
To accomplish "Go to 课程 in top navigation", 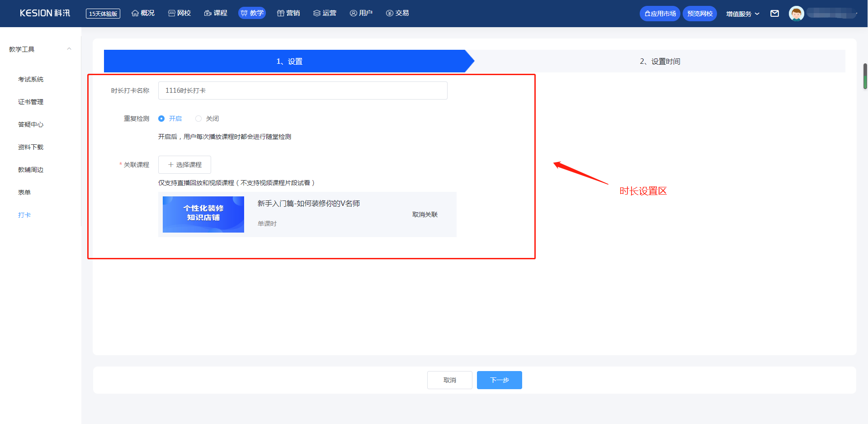I will click(x=216, y=13).
